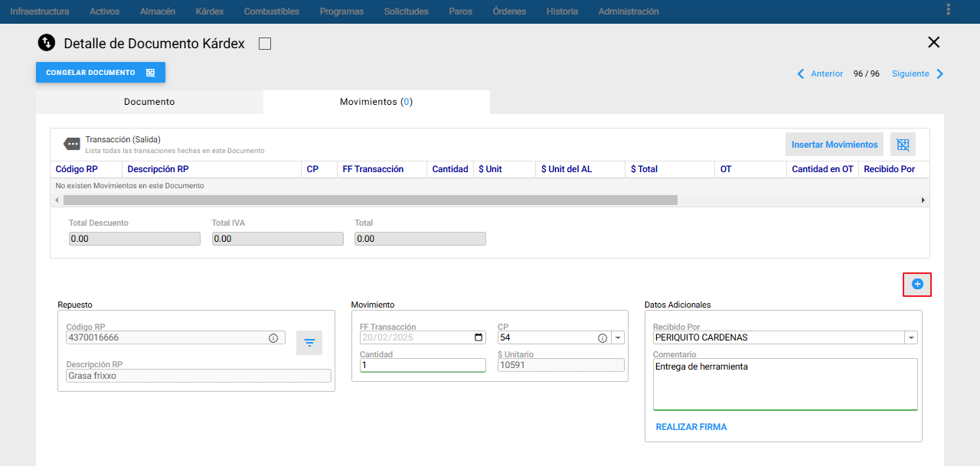Click the table right scroll arrow
The image size is (980, 466).
click(923, 200)
